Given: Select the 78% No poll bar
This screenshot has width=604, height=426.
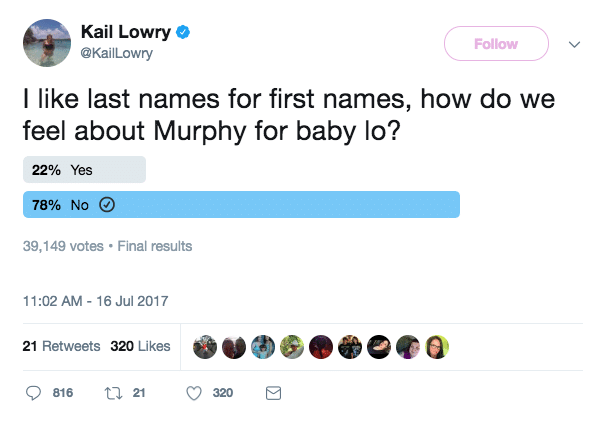Looking at the screenshot, I should 242,205.
